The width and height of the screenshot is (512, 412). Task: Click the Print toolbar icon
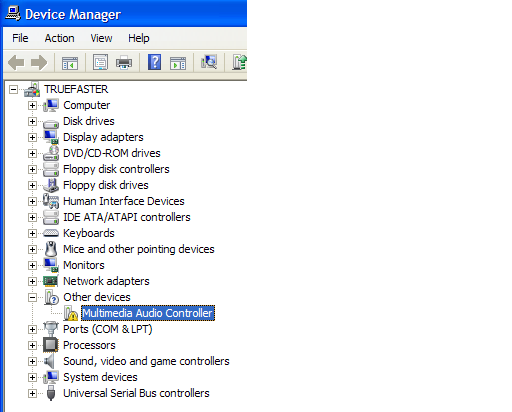(124, 62)
